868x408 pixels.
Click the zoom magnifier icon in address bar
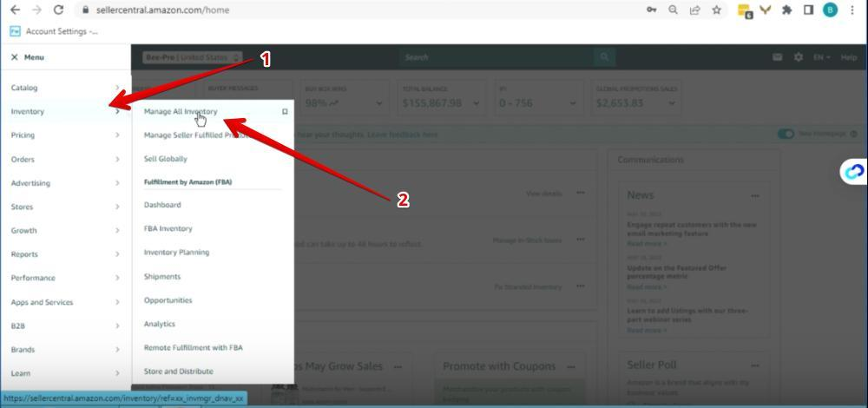click(x=674, y=10)
